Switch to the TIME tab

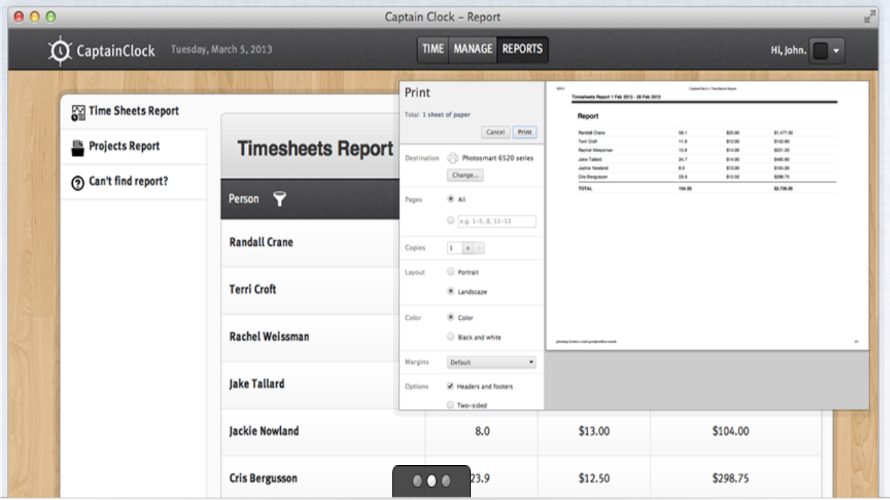pos(433,49)
